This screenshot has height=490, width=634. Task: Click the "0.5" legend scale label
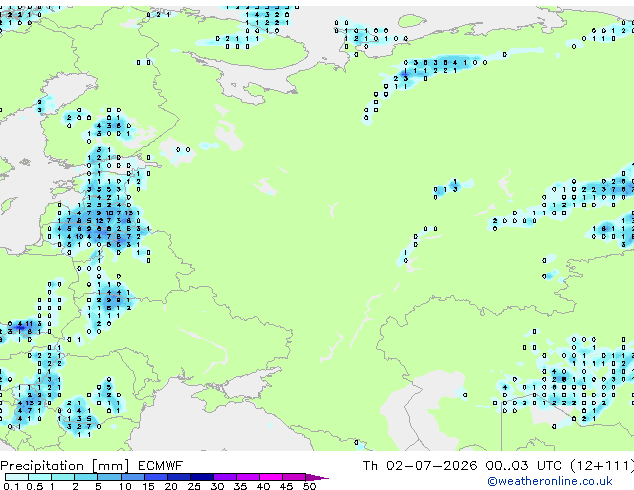pos(35,486)
